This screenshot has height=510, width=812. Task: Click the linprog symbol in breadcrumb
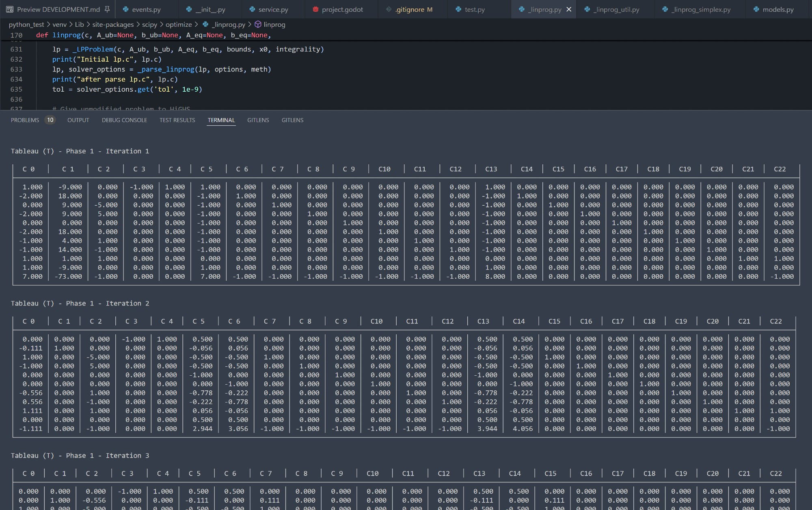(x=274, y=24)
